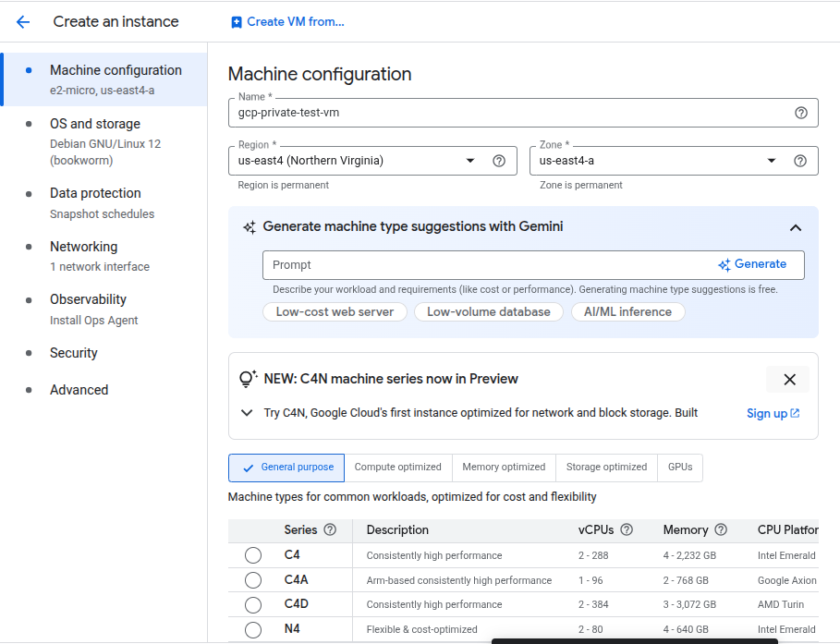Click 'Arm-based consistently high performance' description

point(459,580)
